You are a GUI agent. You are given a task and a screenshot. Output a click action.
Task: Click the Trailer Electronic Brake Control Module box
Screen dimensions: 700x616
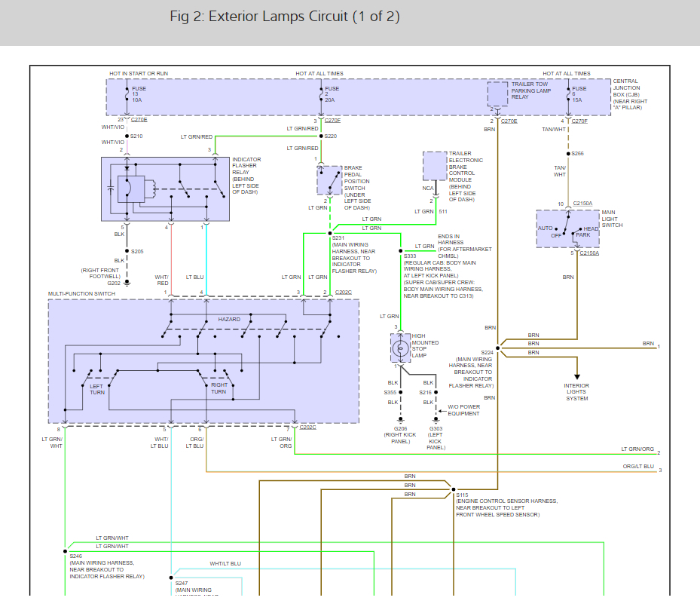435,166
